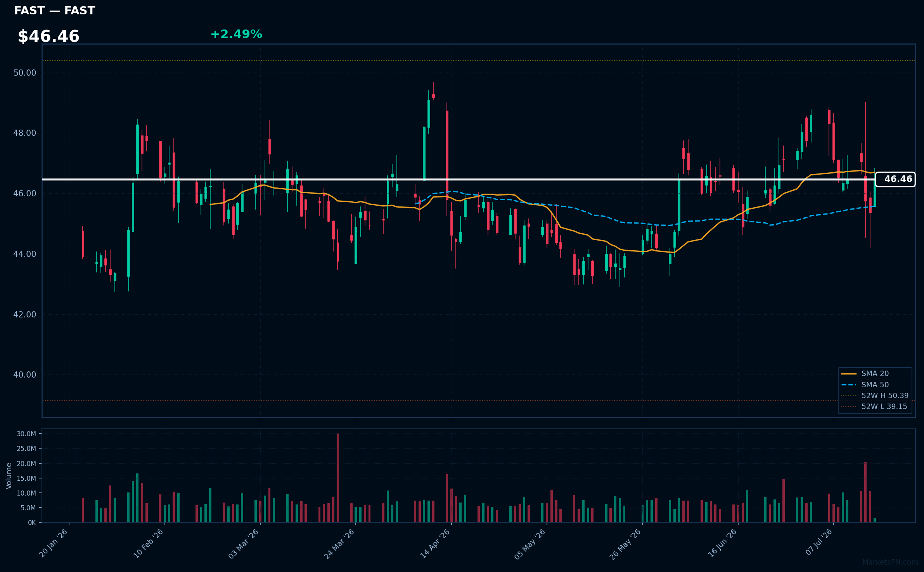Screen dimensions: 924x572
Task: Click the tallest 30M volume bar
Action: click(x=337, y=478)
